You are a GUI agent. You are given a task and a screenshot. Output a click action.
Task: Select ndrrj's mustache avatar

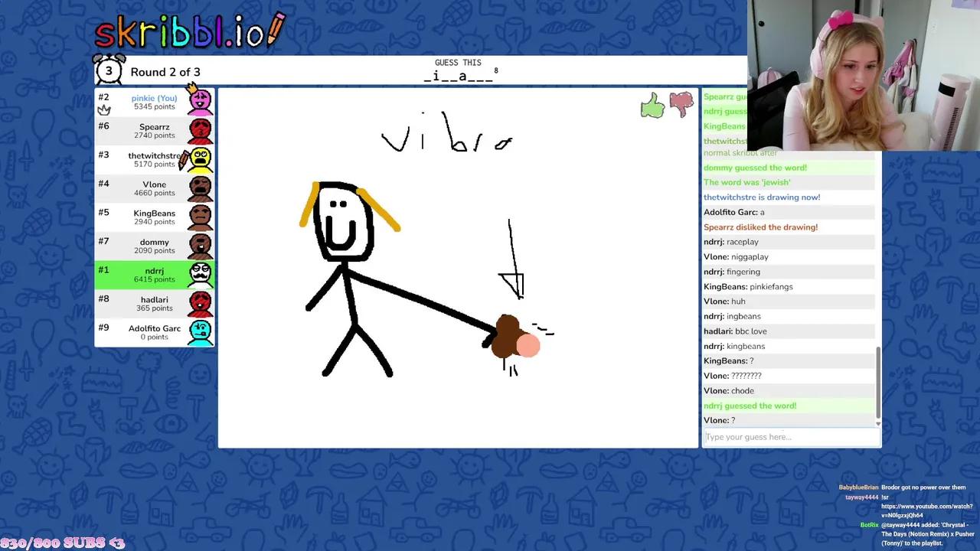200,274
